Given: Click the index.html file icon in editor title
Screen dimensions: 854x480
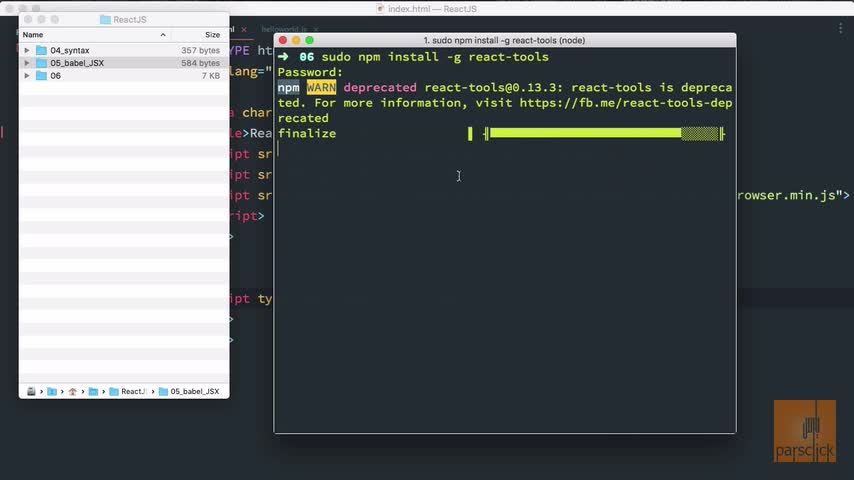Looking at the screenshot, I should tap(380, 9).
